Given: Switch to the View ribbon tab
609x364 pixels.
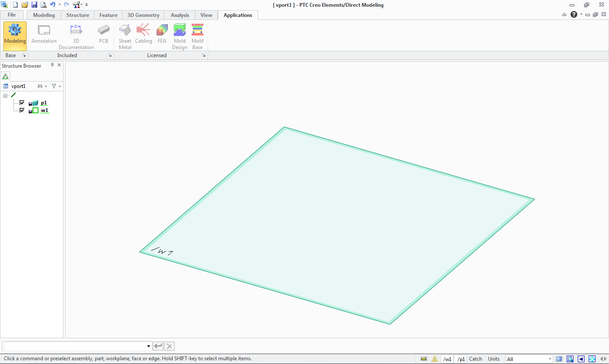Looking at the screenshot, I should [206, 15].
